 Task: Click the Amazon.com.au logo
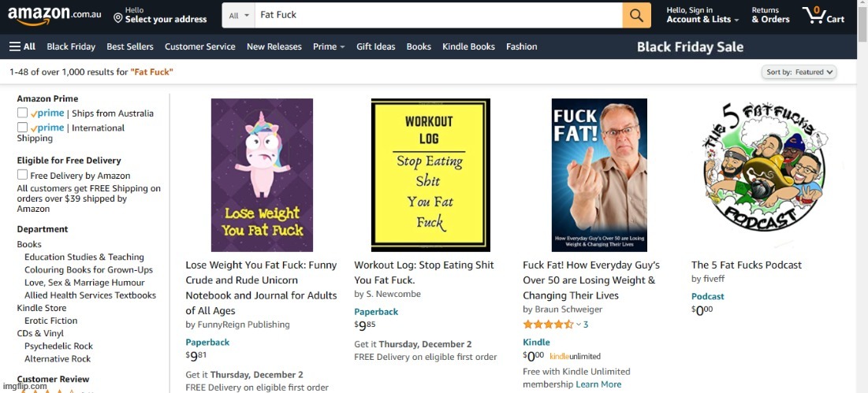[54, 16]
